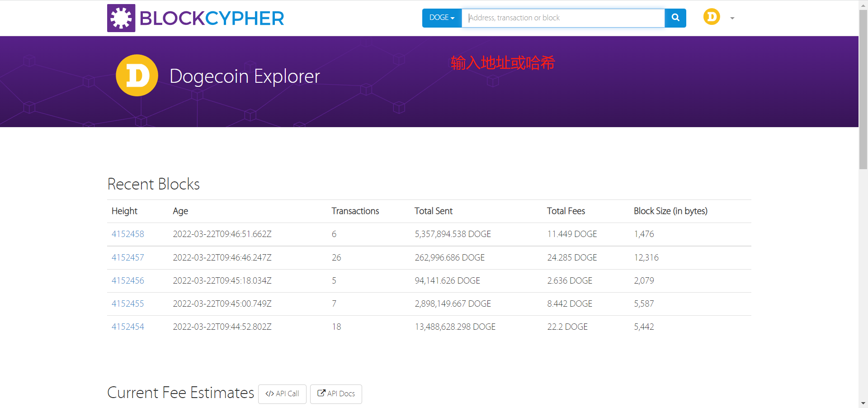Go to block 4152454
Screen dimensions: 868x408
128,327
